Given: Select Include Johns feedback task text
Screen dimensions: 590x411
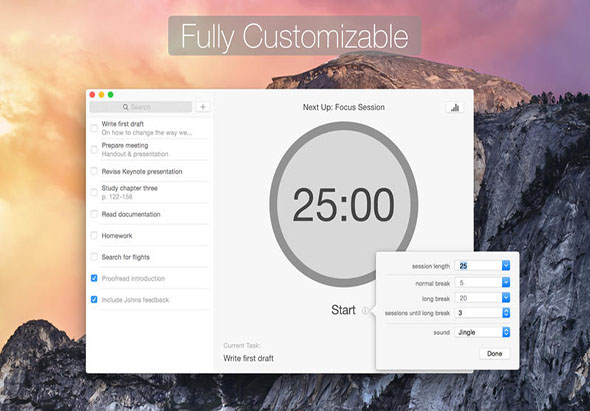Looking at the screenshot, I should click(x=135, y=300).
